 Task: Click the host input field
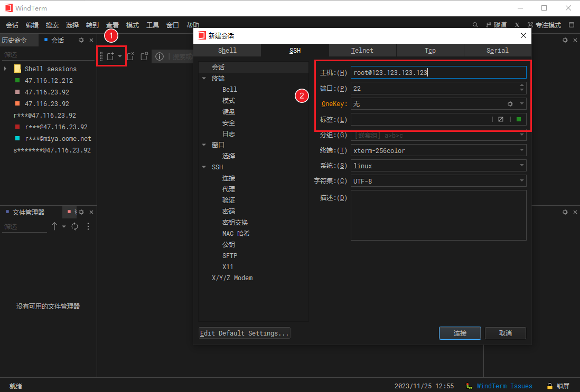(438, 73)
